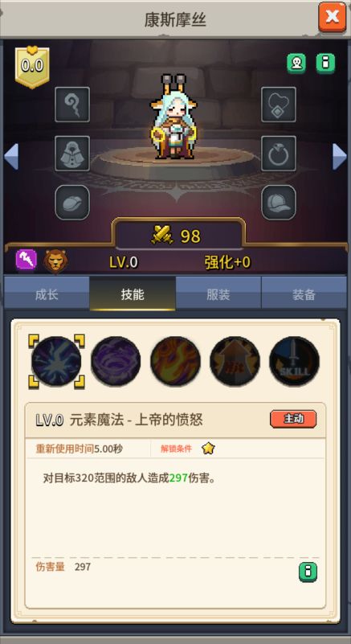This screenshot has width=351, height=644.
Task: Switch to the 装备 tab
Action: point(304,293)
